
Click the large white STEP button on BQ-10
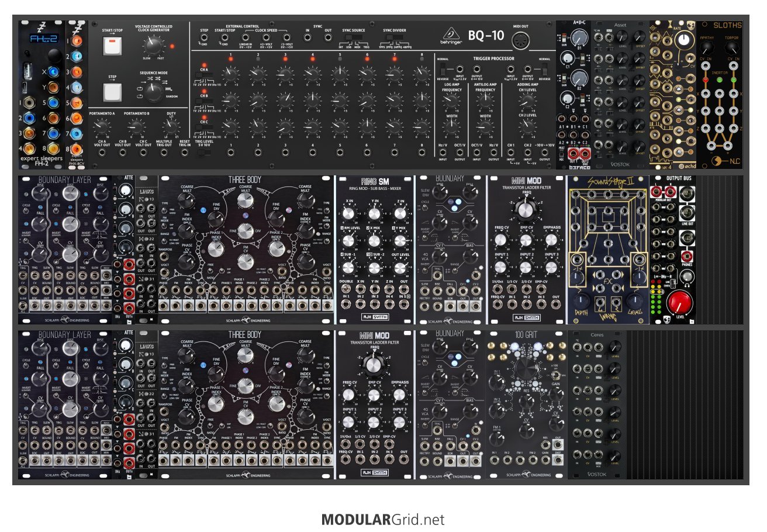tap(111, 92)
